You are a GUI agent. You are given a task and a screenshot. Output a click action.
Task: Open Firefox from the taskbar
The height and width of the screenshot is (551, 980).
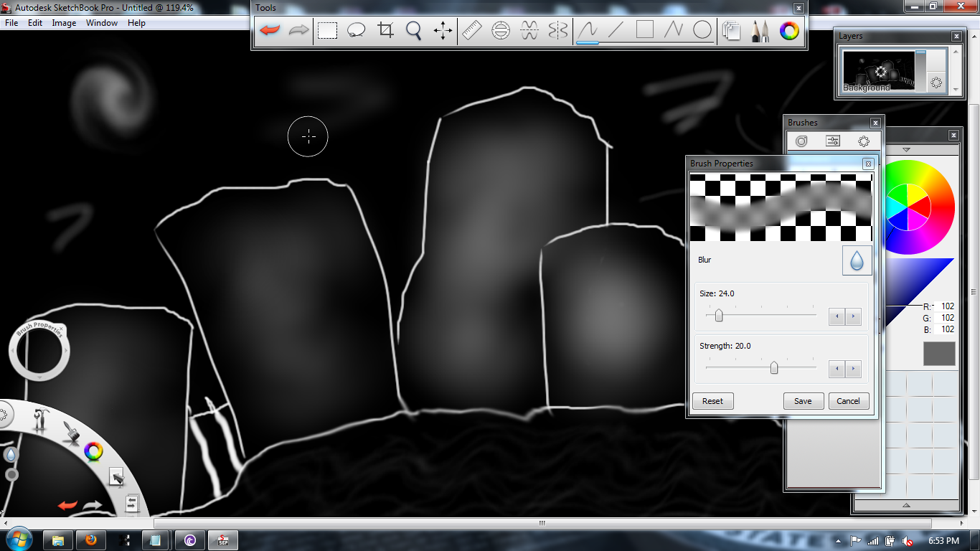(x=90, y=540)
